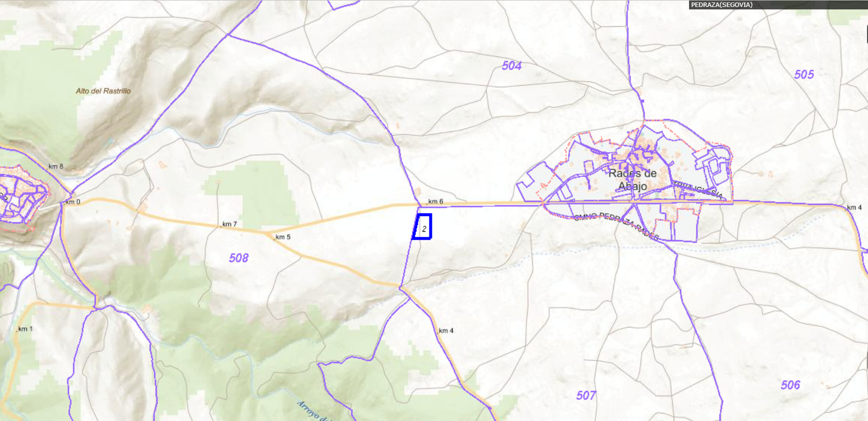Select the km 1 road marker
The height and width of the screenshot is (421, 868).
click(x=25, y=329)
